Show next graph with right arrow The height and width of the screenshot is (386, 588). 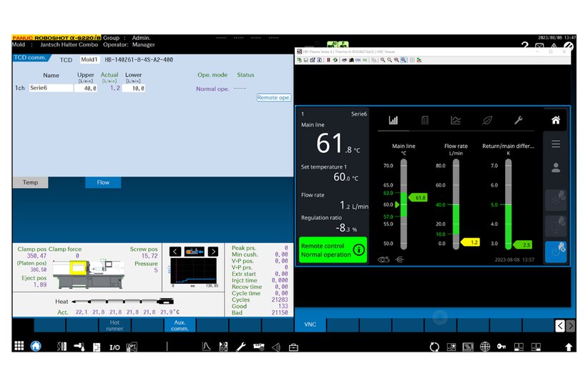[213, 252]
